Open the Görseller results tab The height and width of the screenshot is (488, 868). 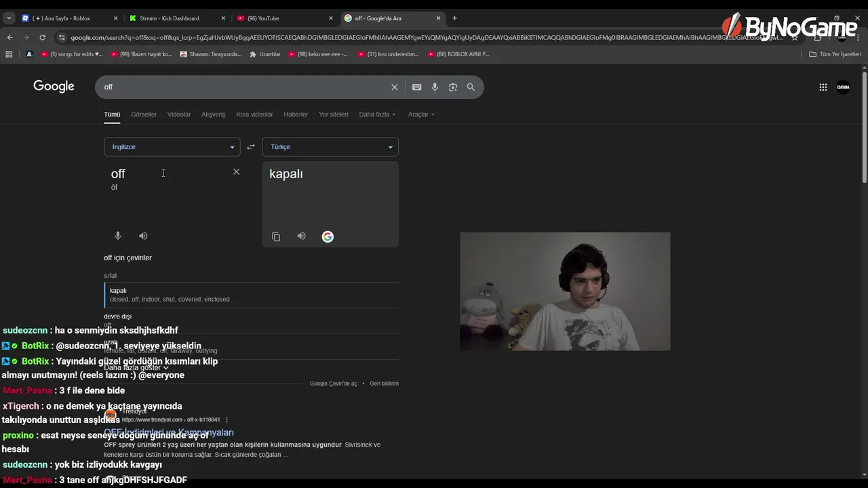pos(144,115)
